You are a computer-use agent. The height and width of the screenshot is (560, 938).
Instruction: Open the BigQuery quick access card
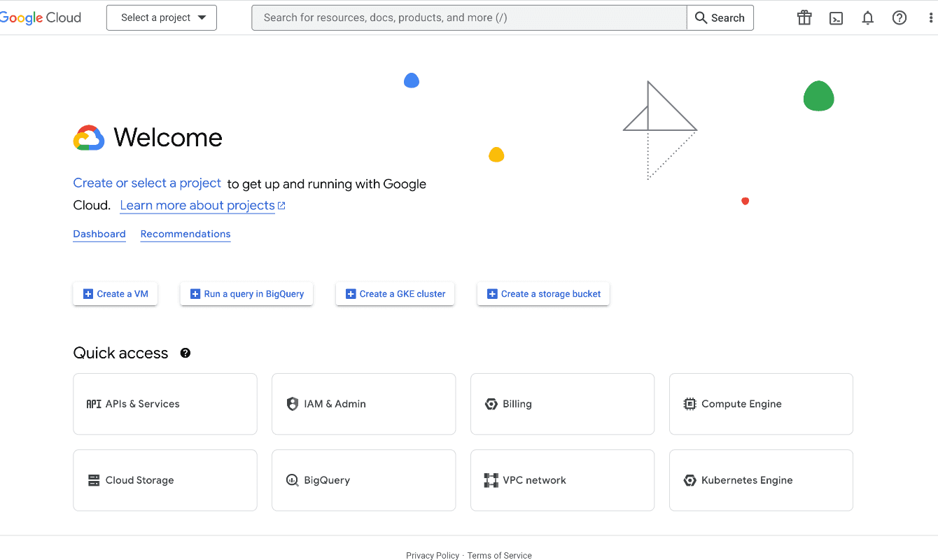364,480
